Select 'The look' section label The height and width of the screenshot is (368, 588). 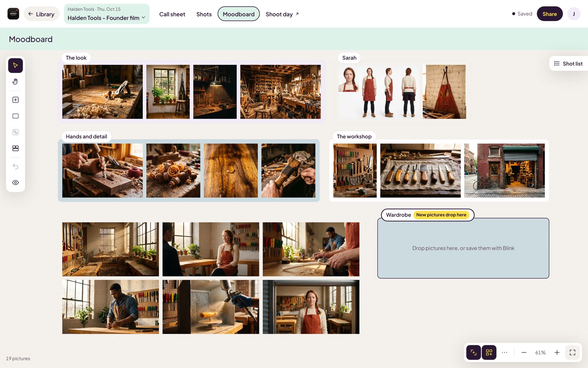76,58
